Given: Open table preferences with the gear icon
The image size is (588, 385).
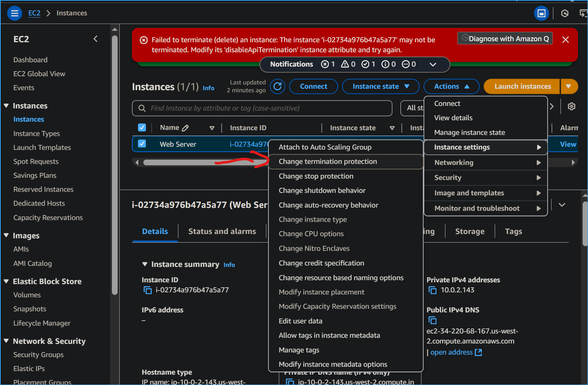Looking at the screenshot, I should click(x=571, y=106).
